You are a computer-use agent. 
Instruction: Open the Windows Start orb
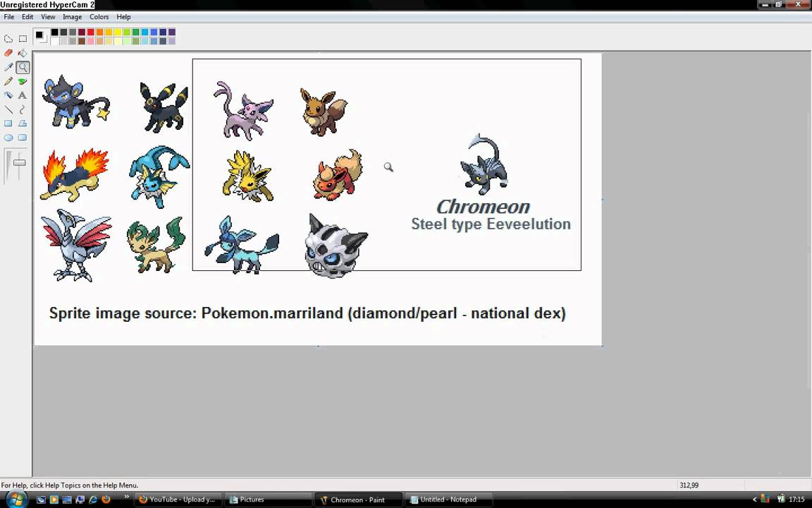pos(16,500)
